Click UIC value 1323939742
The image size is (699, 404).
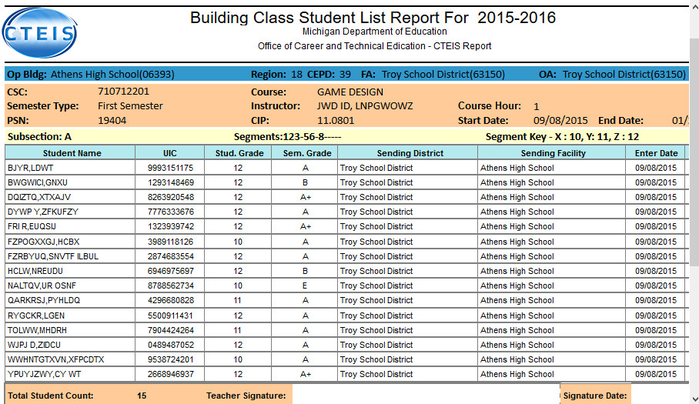(171, 227)
